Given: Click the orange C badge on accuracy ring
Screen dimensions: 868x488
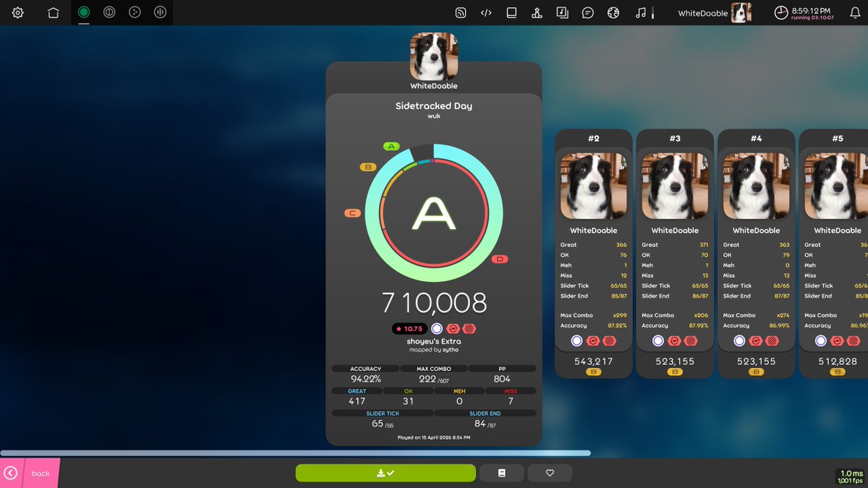Looking at the screenshot, I should coord(352,213).
